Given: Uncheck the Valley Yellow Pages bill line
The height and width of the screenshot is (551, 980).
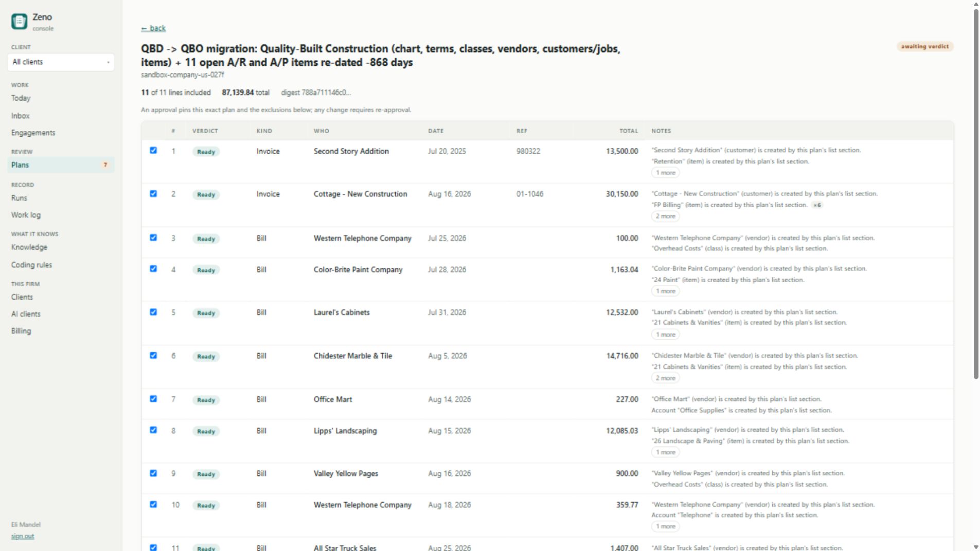Looking at the screenshot, I should click(153, 473).
